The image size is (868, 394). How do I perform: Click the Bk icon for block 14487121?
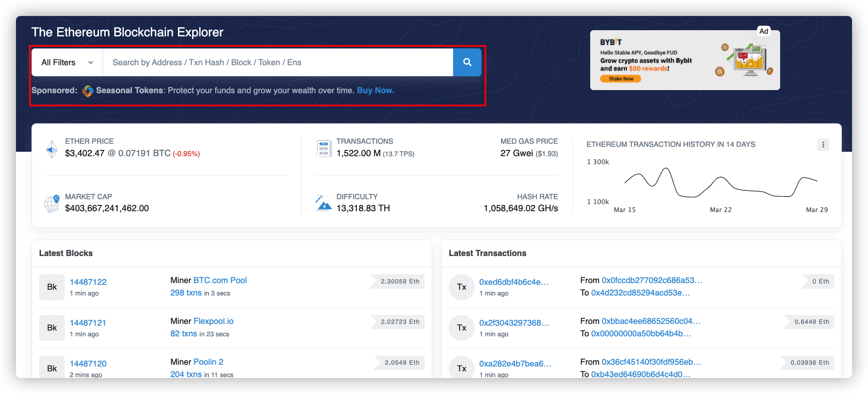pos(52,328)
